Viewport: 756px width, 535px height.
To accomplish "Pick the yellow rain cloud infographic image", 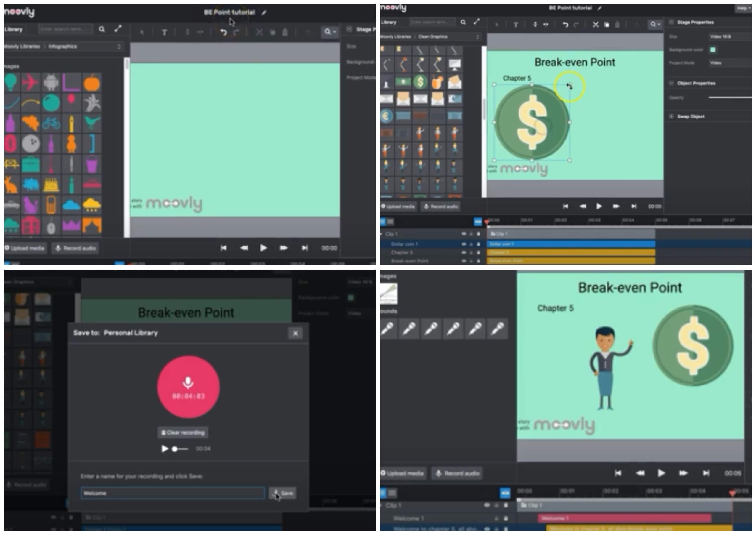I will 91,205.
